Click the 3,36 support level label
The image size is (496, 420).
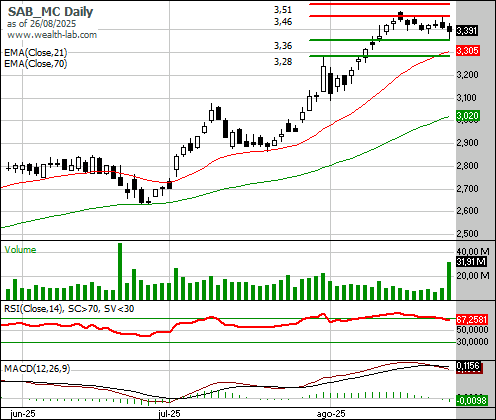283,46
